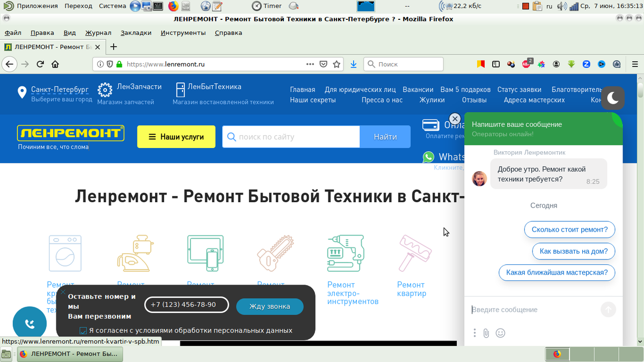This screenshot has width=644, height=362.
Task: Save page to Pocket icon
Action: 324,64
